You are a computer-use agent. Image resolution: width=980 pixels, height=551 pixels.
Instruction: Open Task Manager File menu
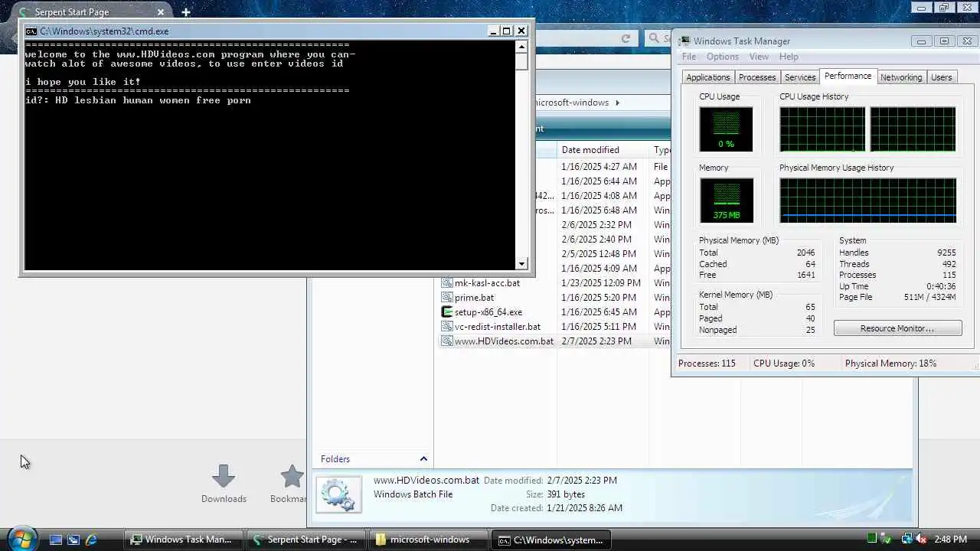(x=689, y=57)
